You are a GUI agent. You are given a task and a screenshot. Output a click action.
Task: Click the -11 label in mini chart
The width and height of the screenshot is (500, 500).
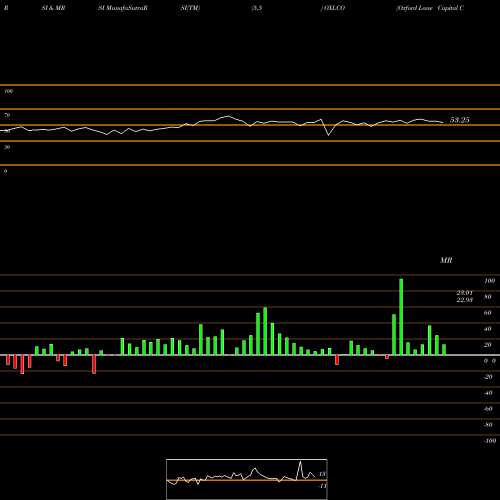coord(323,486)
